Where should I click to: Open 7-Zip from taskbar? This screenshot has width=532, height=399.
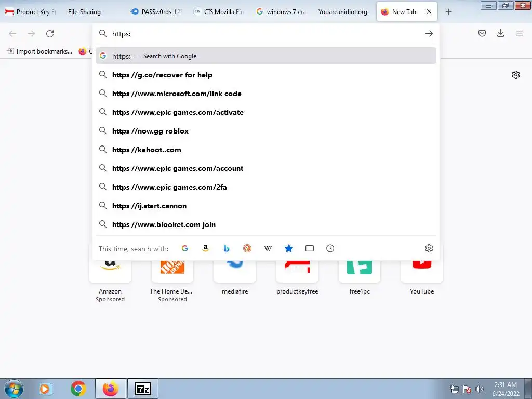pyautogui.click(x=142, y=389)
